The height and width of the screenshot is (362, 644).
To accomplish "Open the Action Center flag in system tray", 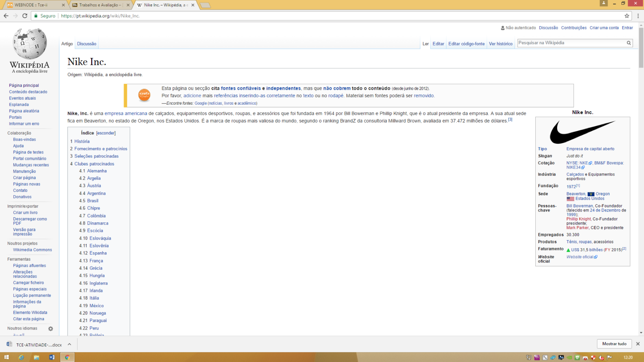I will [x=609, y=357].
